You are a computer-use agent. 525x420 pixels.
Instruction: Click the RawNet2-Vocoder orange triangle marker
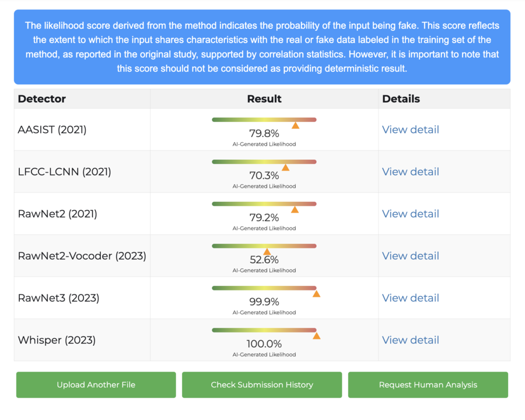click(x=267, y=251)
